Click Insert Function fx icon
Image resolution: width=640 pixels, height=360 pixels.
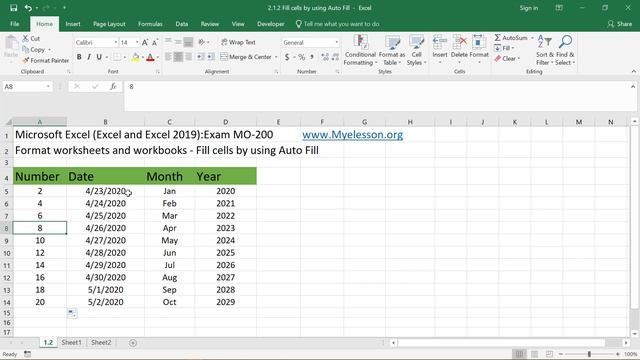(x=113, y=87)
